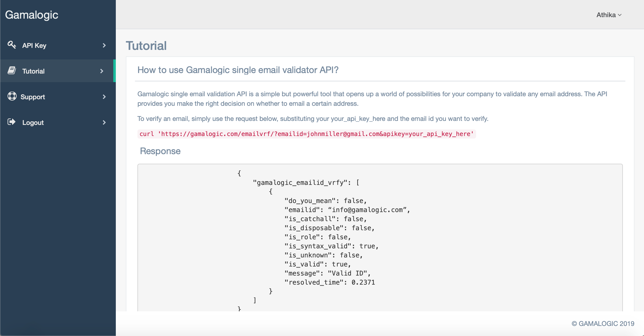Click the Logout chevron arrow
The width and height of the screenshot is (644, 336).
coord(104,123)
